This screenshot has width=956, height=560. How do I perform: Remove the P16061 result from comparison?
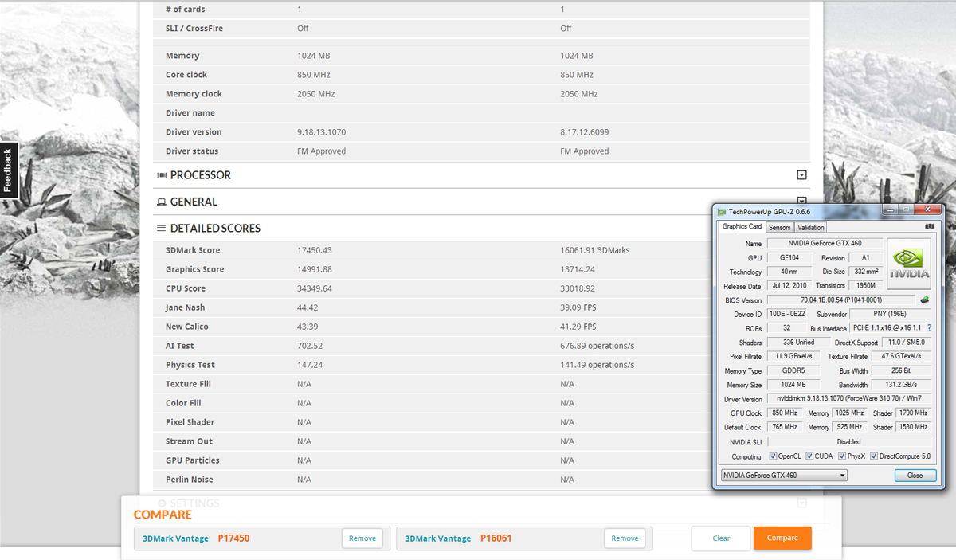coord(625,538)
